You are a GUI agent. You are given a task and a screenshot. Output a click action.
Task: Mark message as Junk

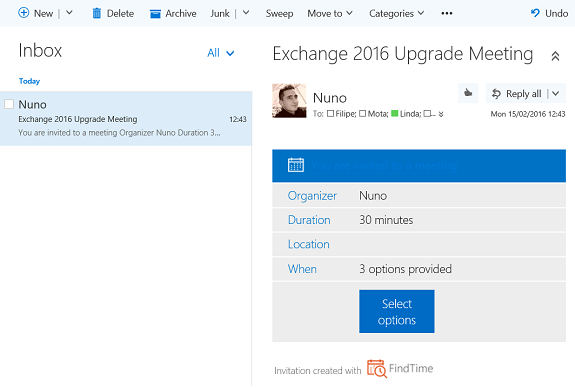click(220, 14)
